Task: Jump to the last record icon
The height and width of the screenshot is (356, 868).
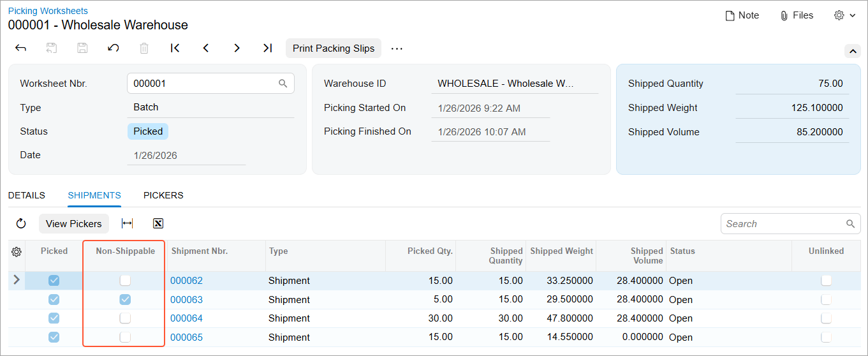Action: pos(268,48)
